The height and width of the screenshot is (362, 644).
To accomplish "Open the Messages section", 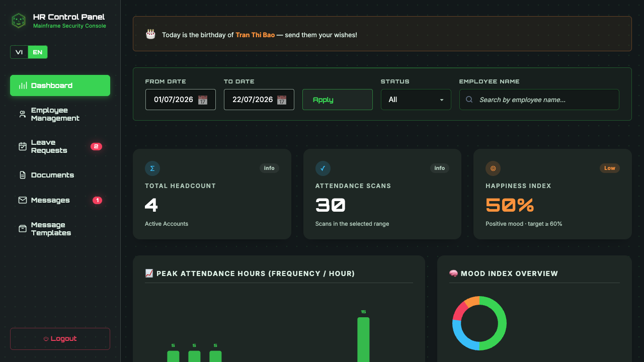I will (x=60, y=200).
